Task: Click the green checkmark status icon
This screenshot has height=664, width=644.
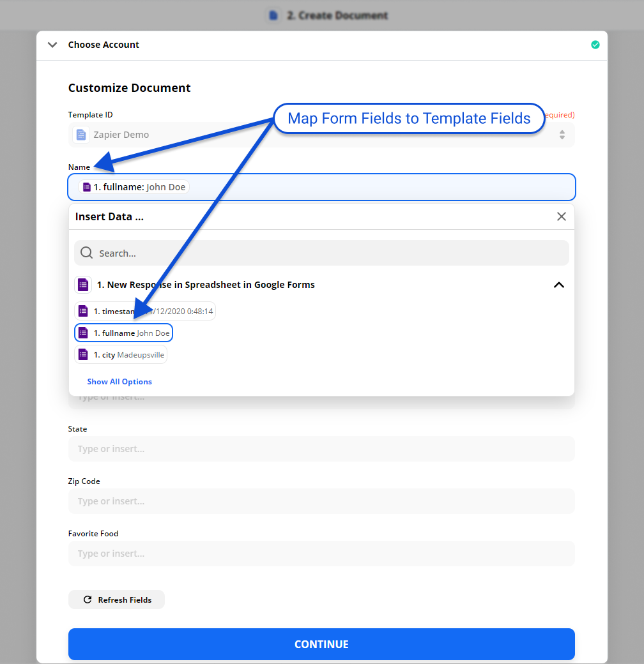Action: tap(595, 45)
